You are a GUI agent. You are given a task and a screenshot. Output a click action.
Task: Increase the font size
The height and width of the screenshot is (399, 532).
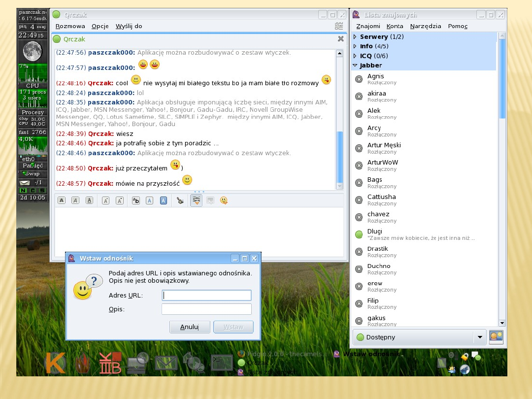[105, 200]
